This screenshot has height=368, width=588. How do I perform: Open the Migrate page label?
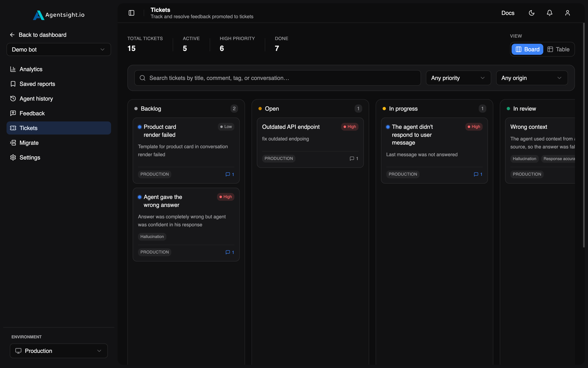click(x=29, y=143)
